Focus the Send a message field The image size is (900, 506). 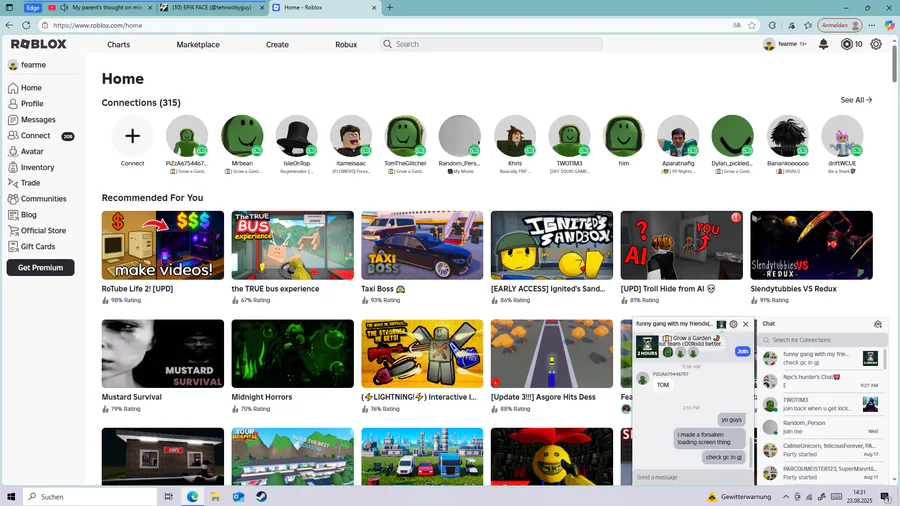point(692,477)
